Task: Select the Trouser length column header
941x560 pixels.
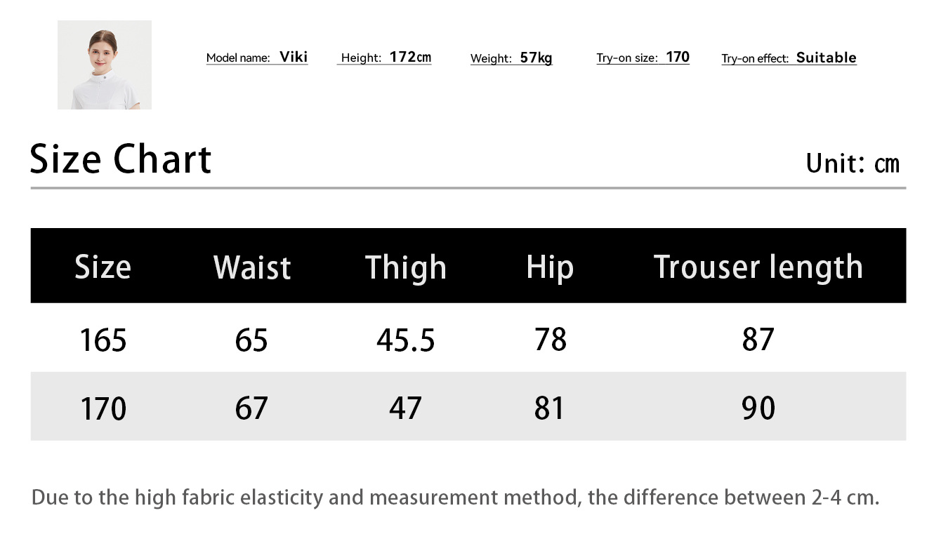Action: point(758,267)
